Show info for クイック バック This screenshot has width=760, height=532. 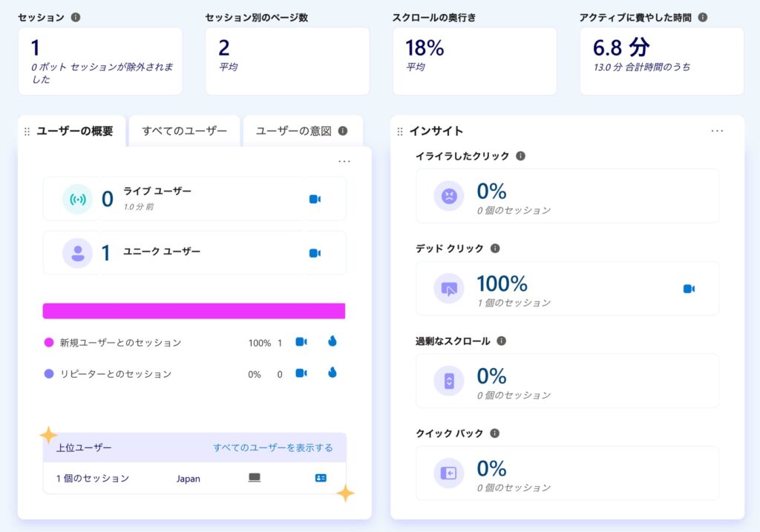pos(495,433)
